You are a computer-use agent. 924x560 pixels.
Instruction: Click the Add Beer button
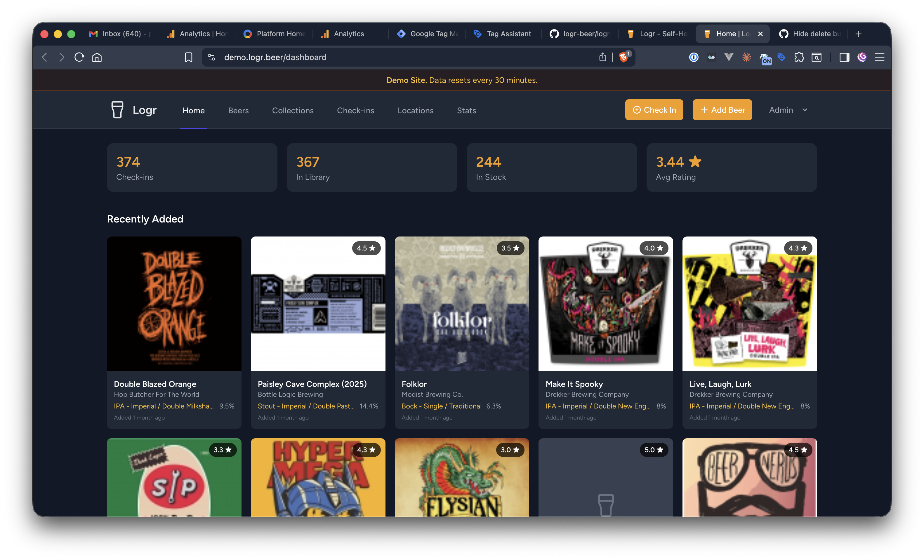pos(722,110)
